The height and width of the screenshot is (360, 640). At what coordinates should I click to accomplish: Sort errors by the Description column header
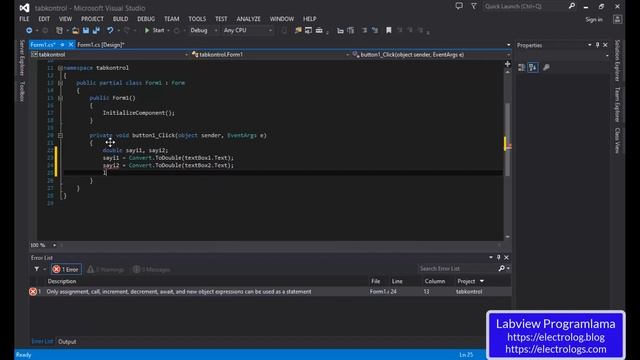point(62,281)
